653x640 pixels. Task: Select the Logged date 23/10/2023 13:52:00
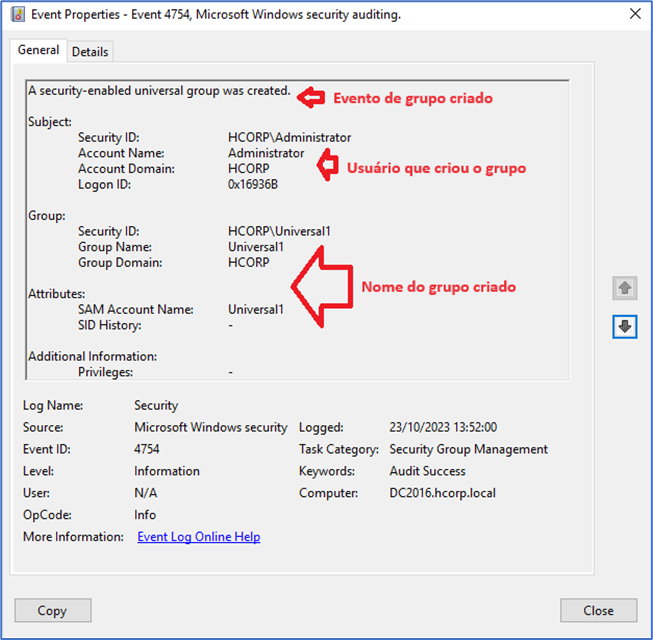coord(443,427)
